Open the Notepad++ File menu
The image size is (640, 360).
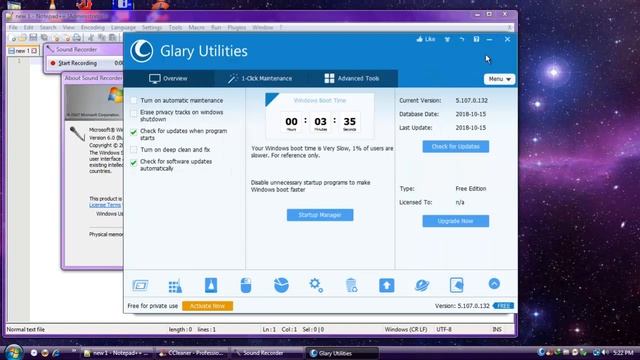(13, 27)
